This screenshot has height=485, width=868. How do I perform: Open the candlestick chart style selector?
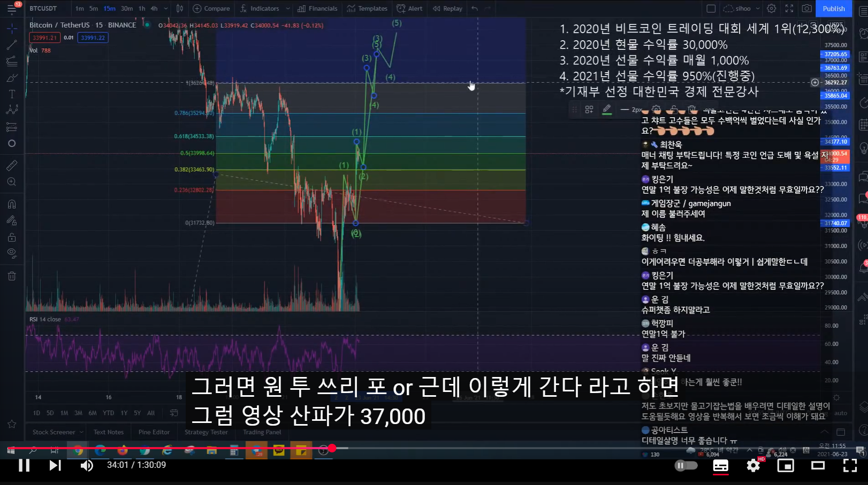click(x=180, y=9)
